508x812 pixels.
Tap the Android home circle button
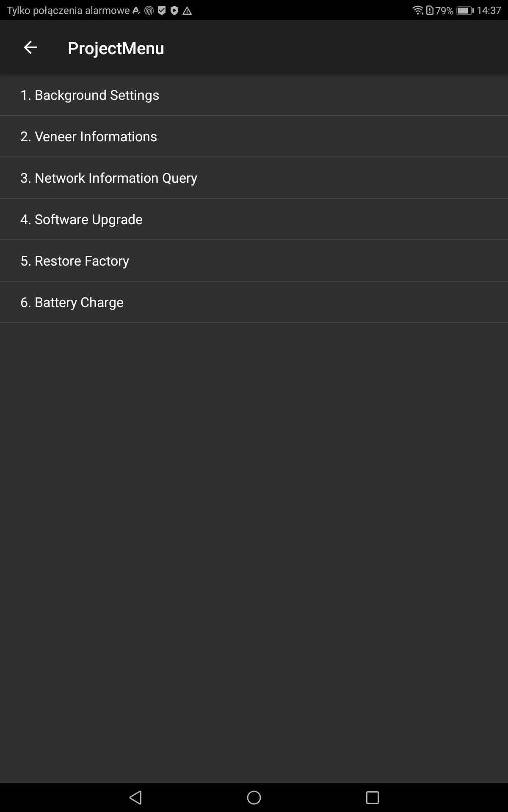(x=254, y=798)
